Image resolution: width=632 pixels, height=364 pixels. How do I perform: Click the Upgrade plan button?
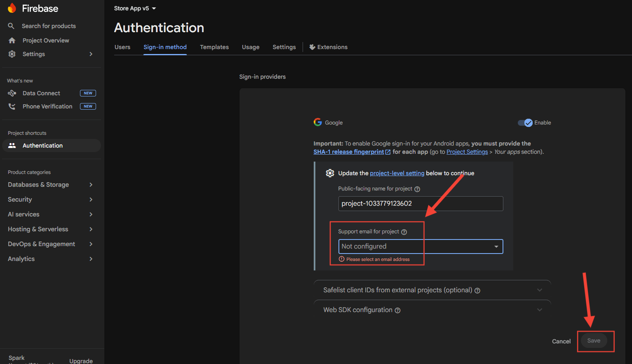81,361
